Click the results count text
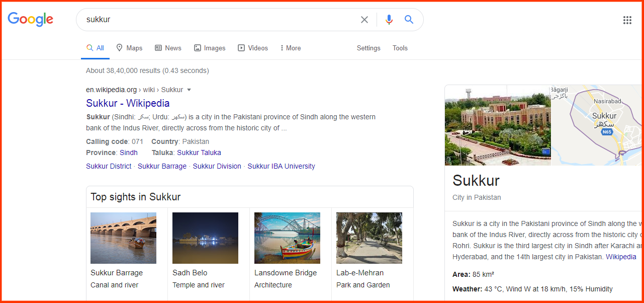This screenshot has height=303, width=644. point(147,70)
